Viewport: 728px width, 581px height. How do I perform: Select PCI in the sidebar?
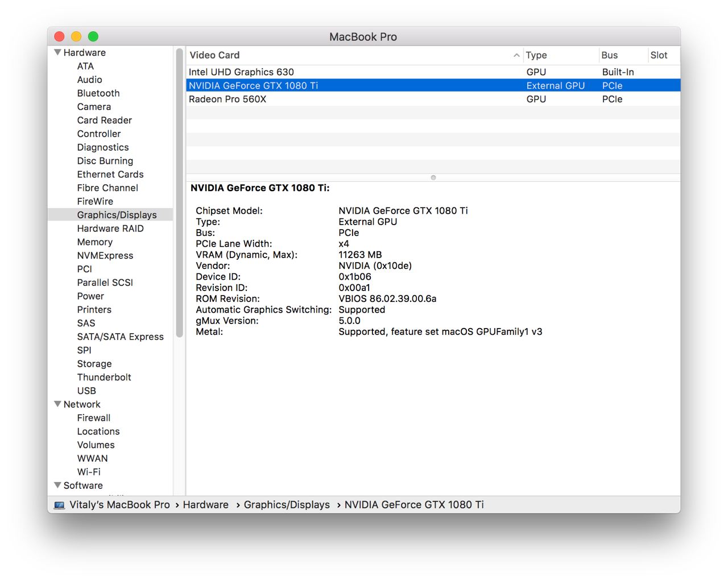(84, 269)
